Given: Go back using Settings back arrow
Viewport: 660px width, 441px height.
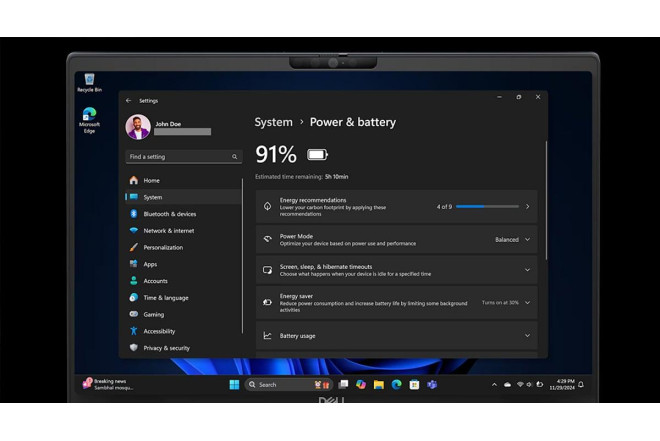Looking at the screenshot, I should coord(128,101).
